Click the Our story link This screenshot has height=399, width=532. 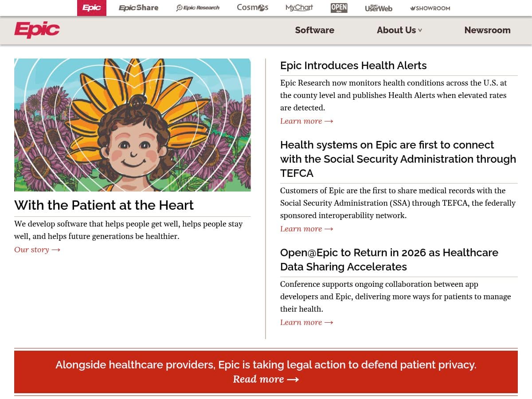(37, 250)
